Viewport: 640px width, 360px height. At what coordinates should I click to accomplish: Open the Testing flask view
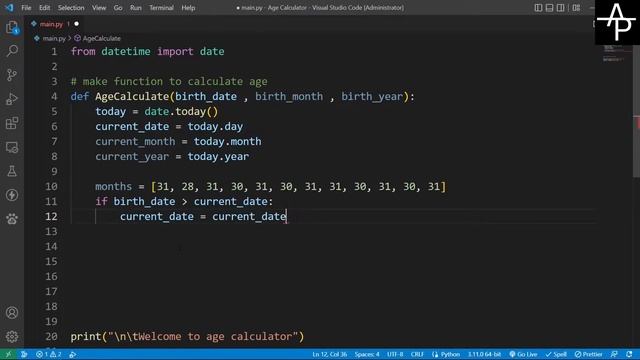[x=12, y=171]
